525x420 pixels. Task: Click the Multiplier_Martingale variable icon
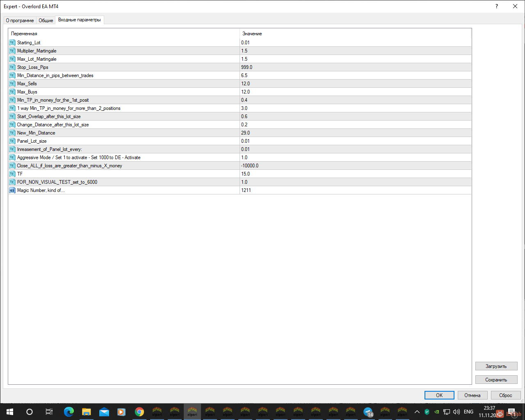(12, 51)
